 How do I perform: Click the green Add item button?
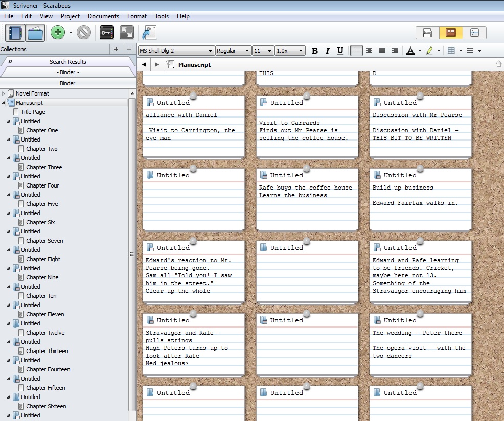pyautogui.click(x=58, y=33)
